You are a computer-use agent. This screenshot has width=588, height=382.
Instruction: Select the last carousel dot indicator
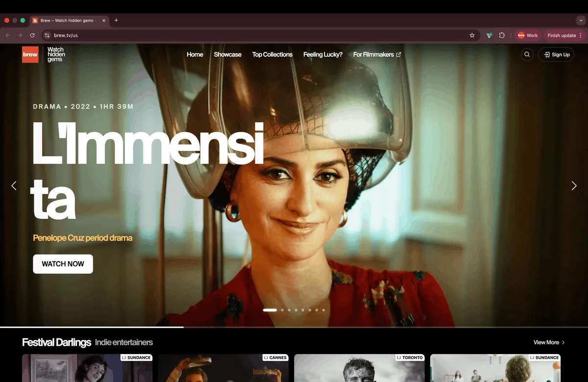click(323, 310)
